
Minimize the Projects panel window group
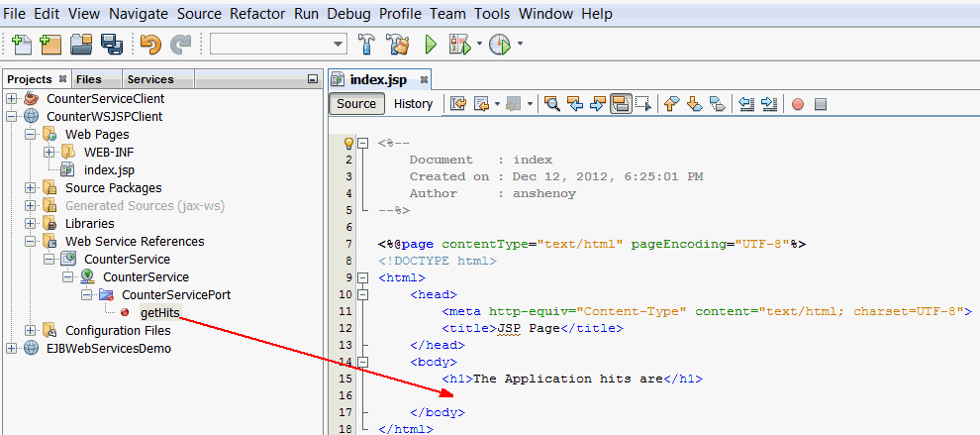(x=313, y=79)
